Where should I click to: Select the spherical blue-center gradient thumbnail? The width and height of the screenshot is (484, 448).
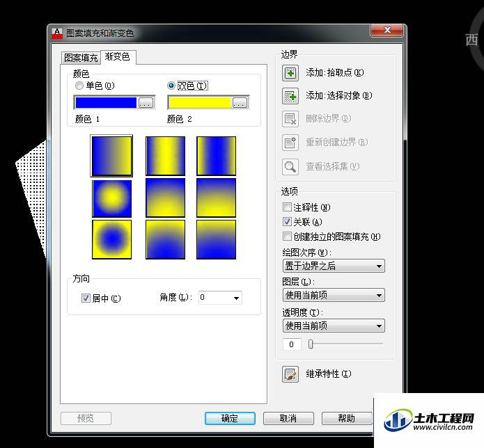111,239
